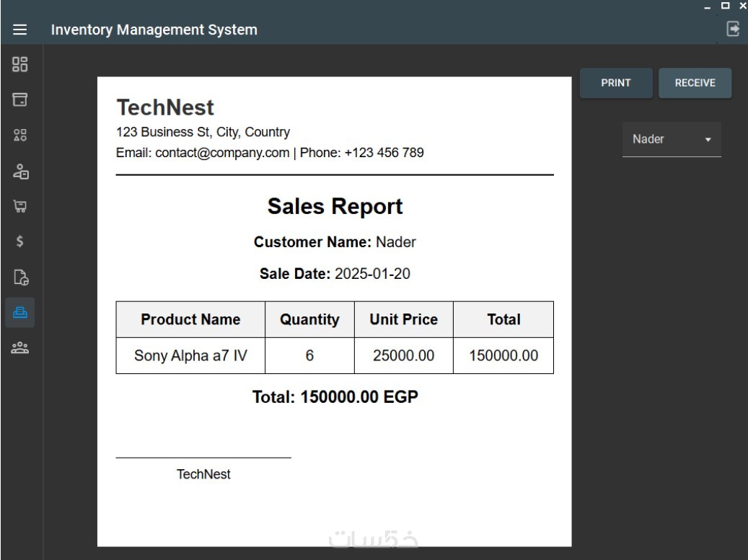748x560 pixels.
Task: Click the Product Name column header
Action: (190, 319)
